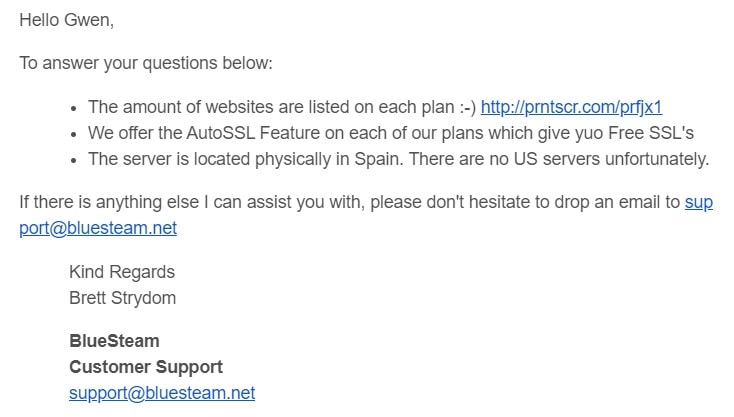Click the bold 'BlueSteam' company name

pyautogui.click(x=114, y=341)
